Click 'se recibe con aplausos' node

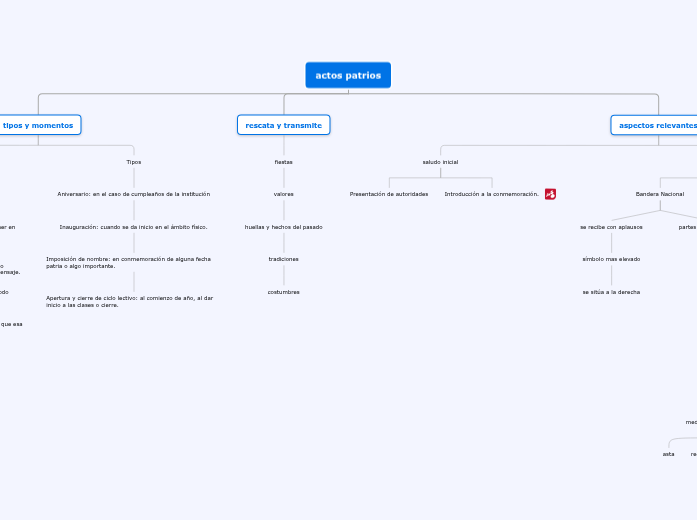pos(611,227)
